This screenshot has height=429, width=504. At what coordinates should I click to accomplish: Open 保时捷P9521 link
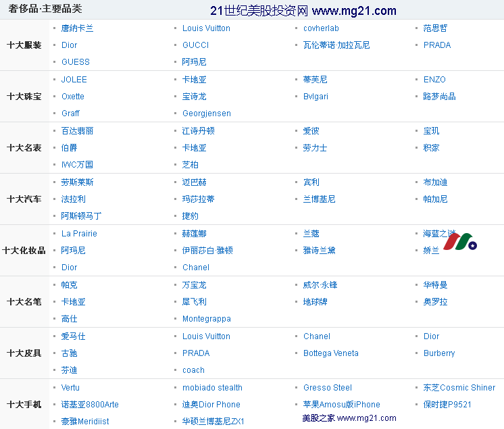(447, 404)
